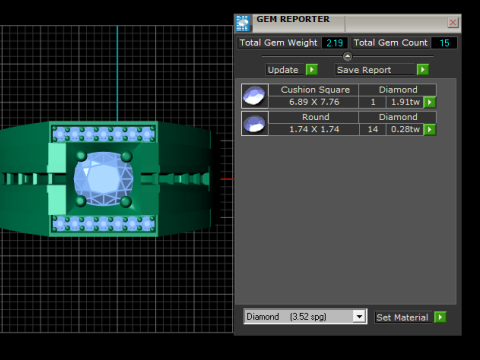The width and height of the screenshot is (480, 360).
Task: Close the Gem Reporter panel
Action: [x=453, y=23]
